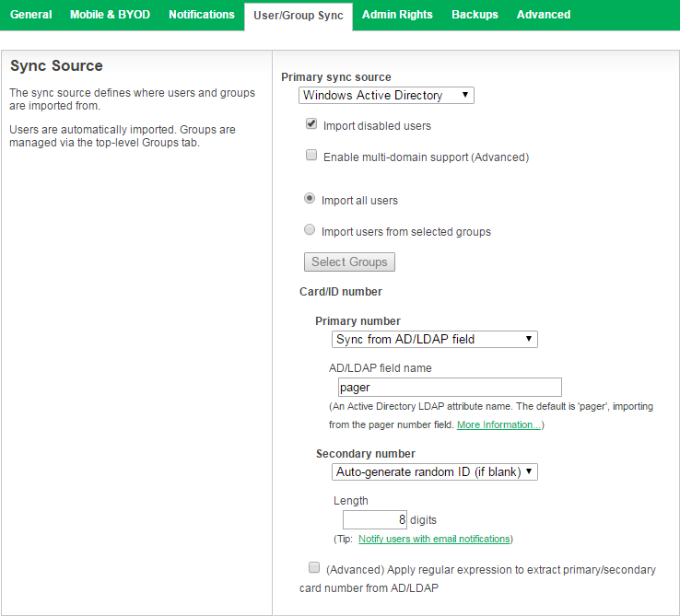Switch to the Advanced tab
Viewport: 680px width, 616px height.
(544, 15)
